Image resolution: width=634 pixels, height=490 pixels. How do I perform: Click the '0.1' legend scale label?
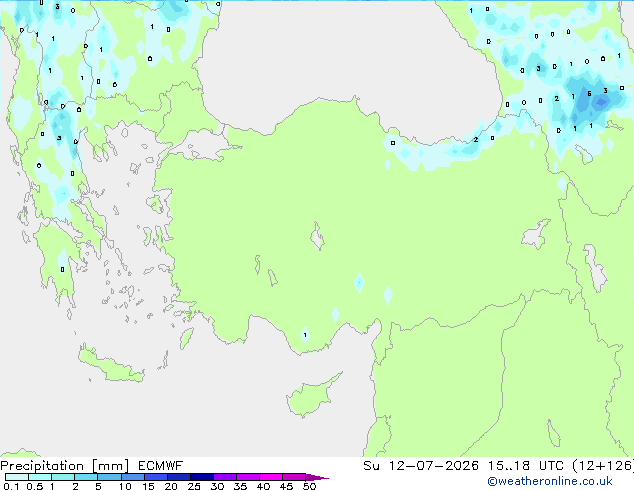(11, 486)
